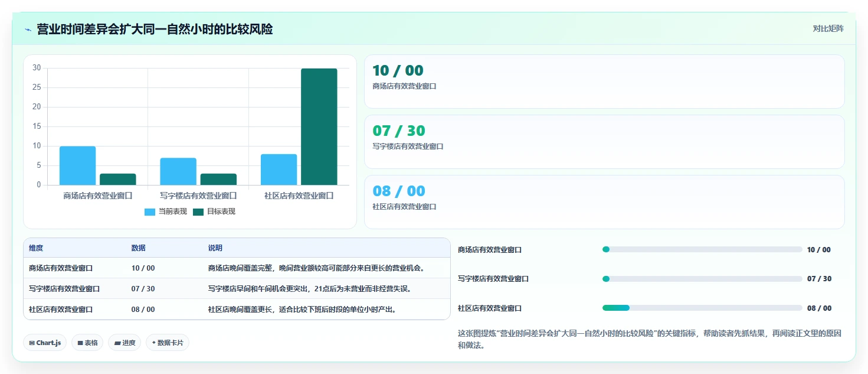Click the chart x-axis label 写字楼店有效营业窗口
Screen dimensions: 868x374
(x=198, y=196)
